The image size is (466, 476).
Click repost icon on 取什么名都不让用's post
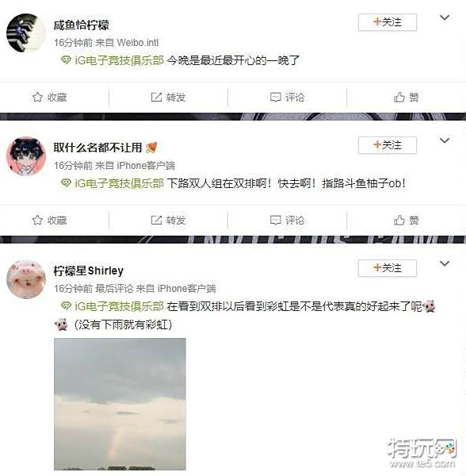(x=156, y=220)
